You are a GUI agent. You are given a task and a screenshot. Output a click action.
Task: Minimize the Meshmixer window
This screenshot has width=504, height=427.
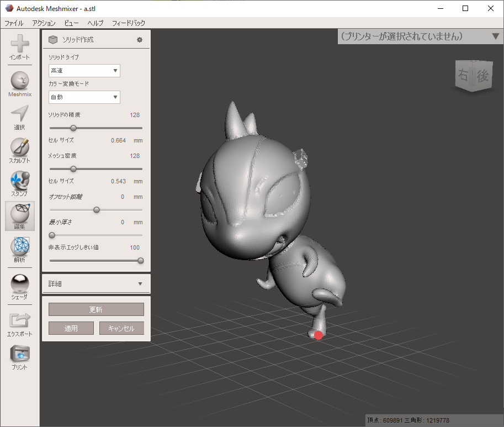pyautogui.click(x=441, y=8)
